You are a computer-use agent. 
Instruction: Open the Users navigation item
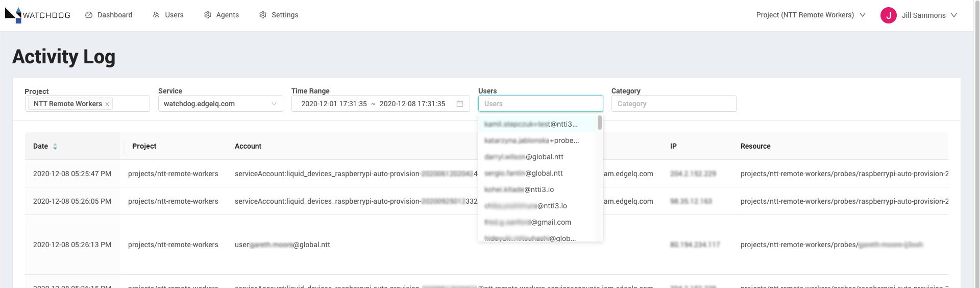(168, 15)
